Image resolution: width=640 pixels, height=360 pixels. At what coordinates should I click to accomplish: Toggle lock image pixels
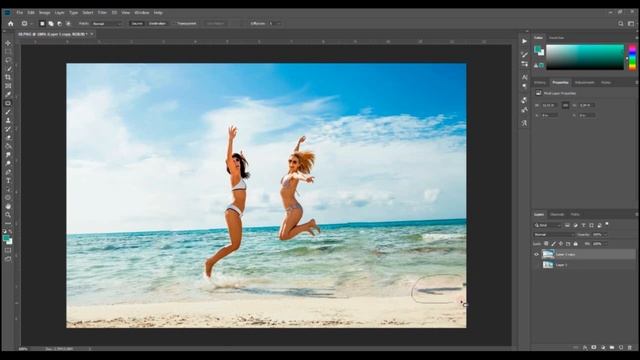tap(553, 244)
